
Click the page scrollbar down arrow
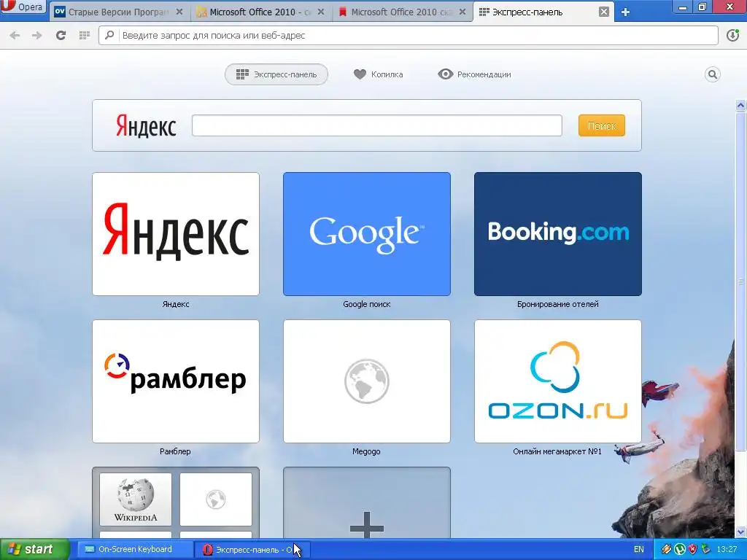pos(741,532)
